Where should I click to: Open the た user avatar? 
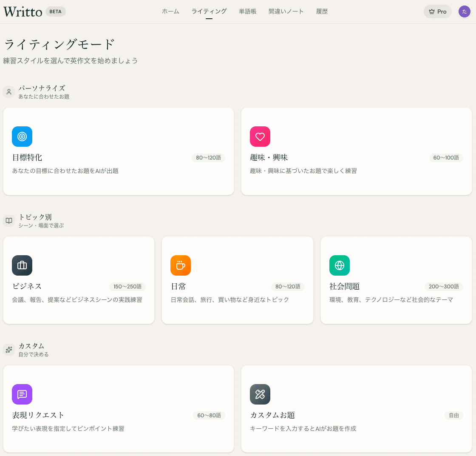click(x=464, y=11)
